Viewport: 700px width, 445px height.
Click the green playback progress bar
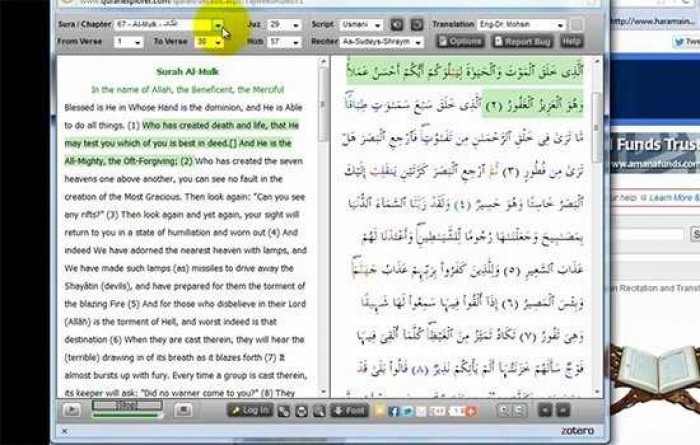127,415
